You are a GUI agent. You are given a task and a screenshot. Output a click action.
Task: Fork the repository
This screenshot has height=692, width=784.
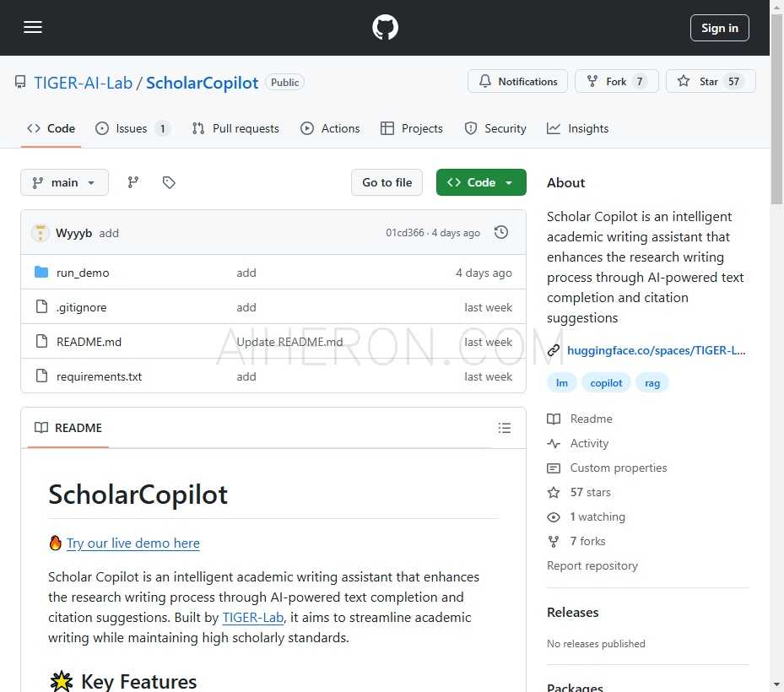pyautogui.click(x=615, y=82)
